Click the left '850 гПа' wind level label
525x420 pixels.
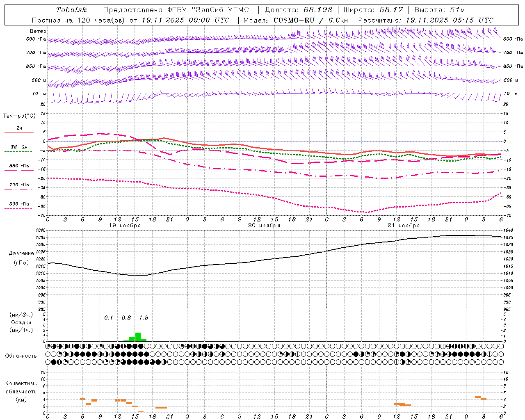36,66
